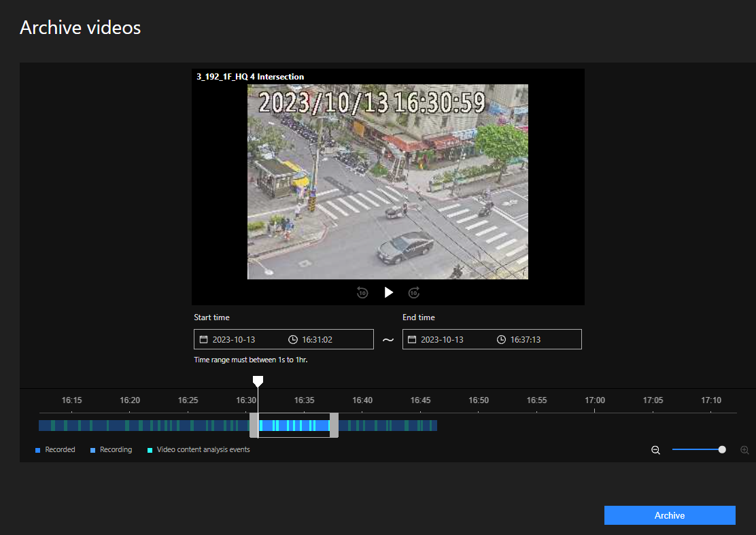Click the intersection camera video image
Viewport: 756px width, 535px height.
point(388,182)
